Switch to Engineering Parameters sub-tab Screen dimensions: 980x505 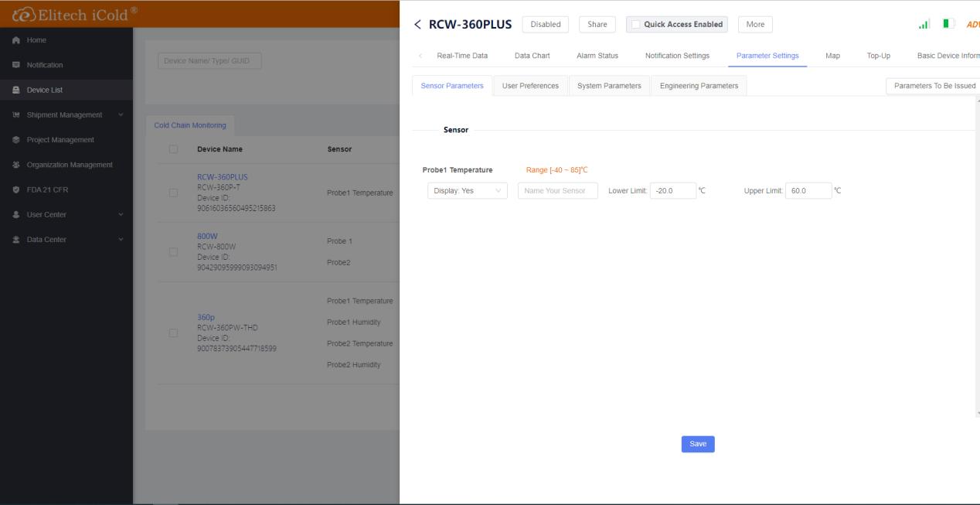tap(699, 86)
